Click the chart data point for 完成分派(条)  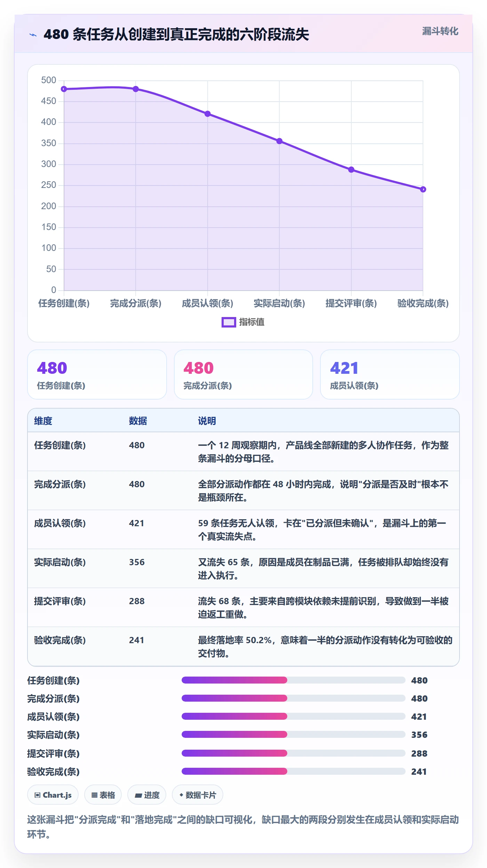[136, 89]
